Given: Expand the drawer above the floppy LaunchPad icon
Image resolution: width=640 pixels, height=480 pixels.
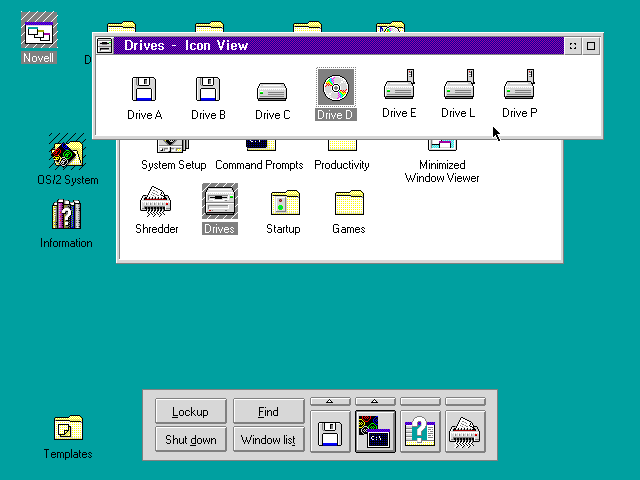Looking at the screenshot, I should pyautogui.click(x=330, y=402).
